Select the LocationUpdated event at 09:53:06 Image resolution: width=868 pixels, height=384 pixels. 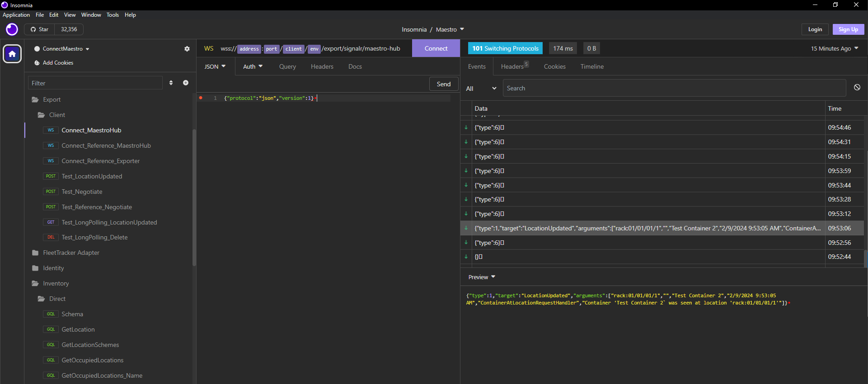662,228
